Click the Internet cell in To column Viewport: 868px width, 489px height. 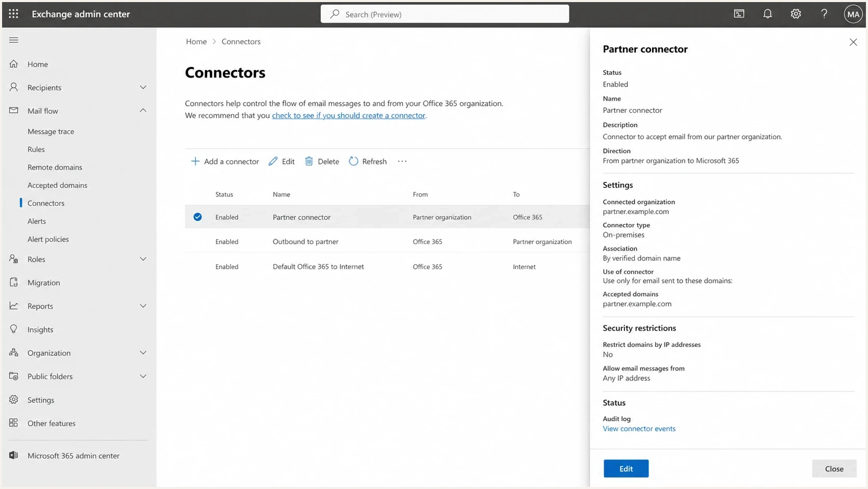tap(524, 267)
